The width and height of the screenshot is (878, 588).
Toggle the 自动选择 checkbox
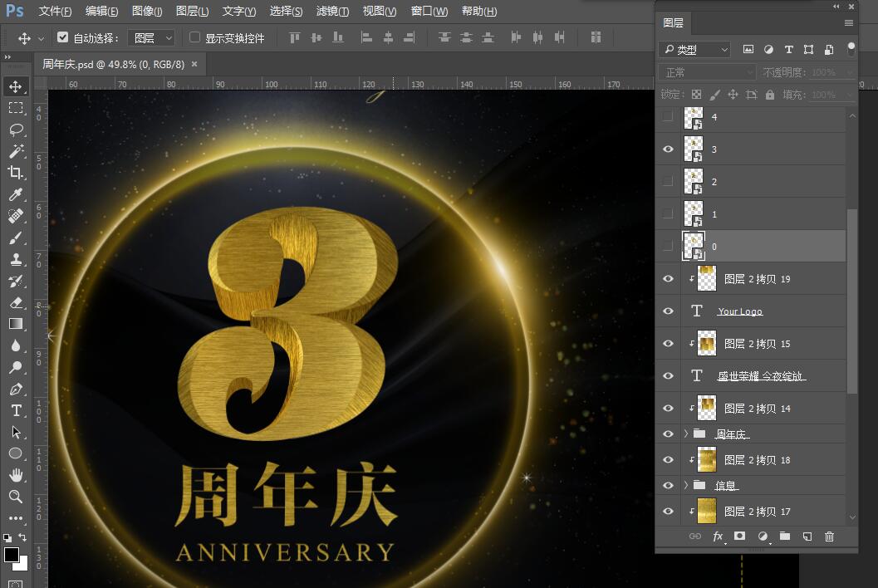[x=63, y=37]
